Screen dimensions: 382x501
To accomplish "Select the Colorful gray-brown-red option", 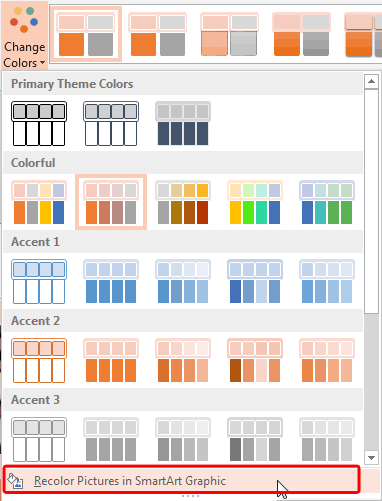I will click(x=183, y=202).
